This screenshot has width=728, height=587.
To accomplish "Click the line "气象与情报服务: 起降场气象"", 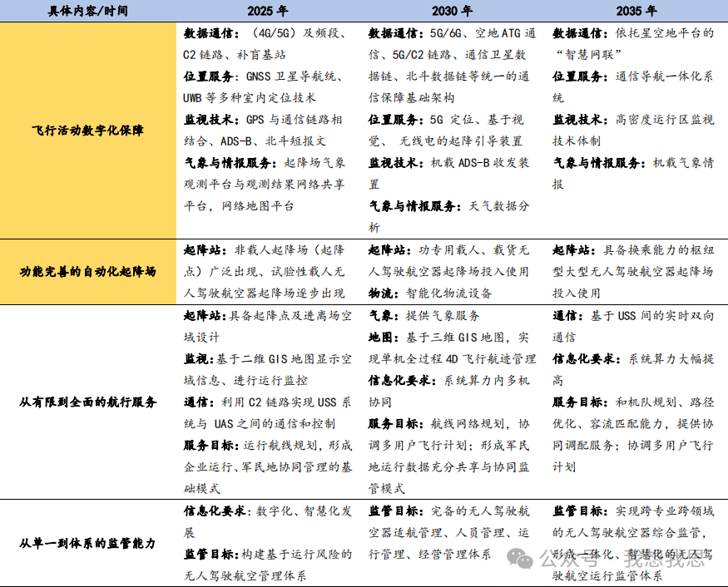I will click(265, 163).
